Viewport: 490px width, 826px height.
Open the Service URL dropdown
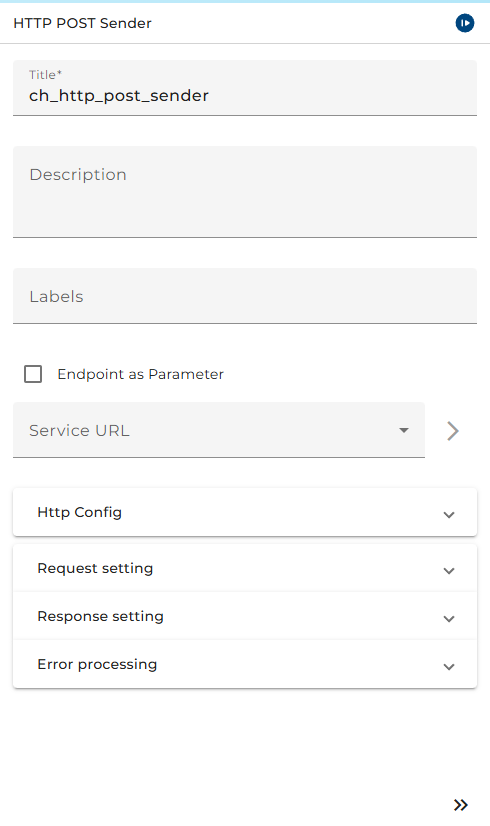[219, 430]
